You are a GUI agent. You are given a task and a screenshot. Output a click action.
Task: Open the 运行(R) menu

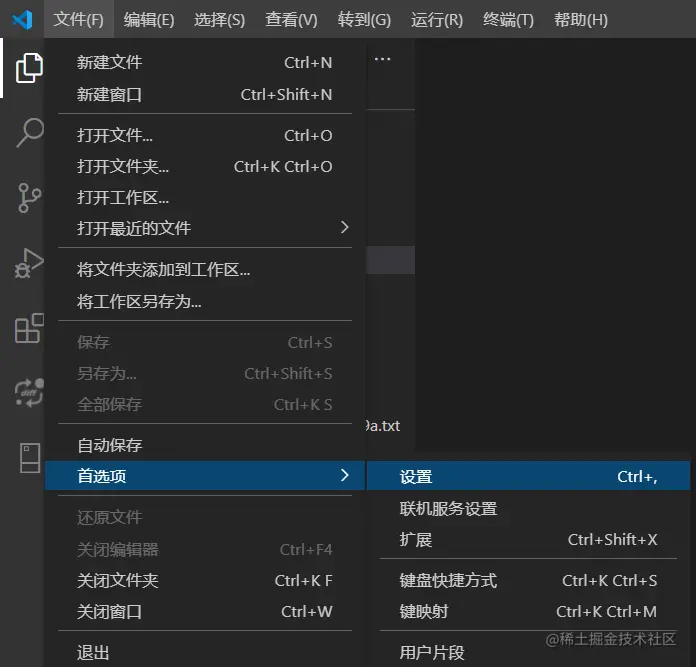point(437,20)
